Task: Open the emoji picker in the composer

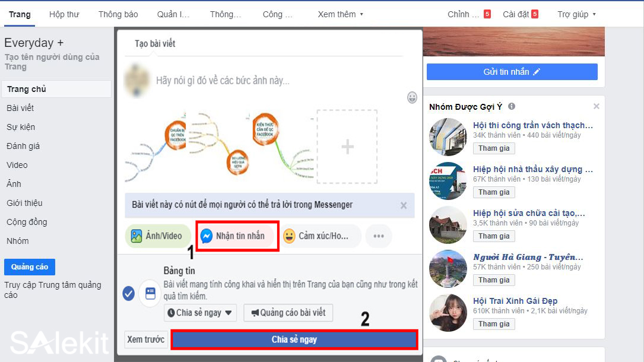Action: click(x=412, y=98)
